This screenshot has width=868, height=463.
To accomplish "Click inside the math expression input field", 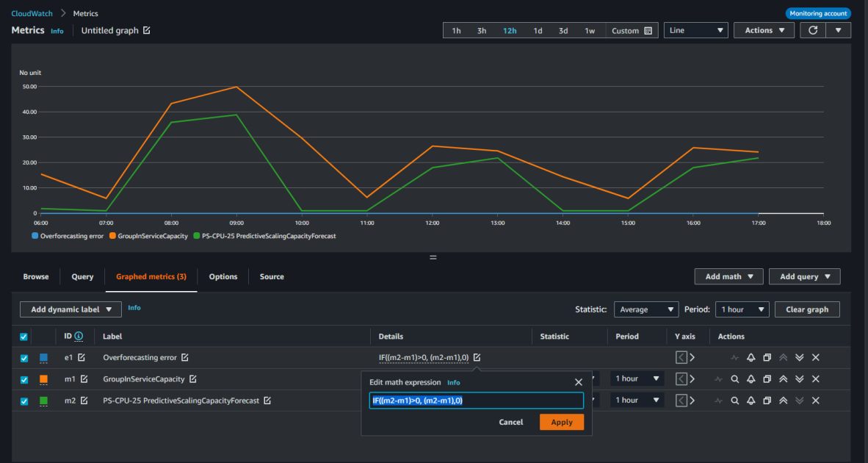I will coord(476,401).
